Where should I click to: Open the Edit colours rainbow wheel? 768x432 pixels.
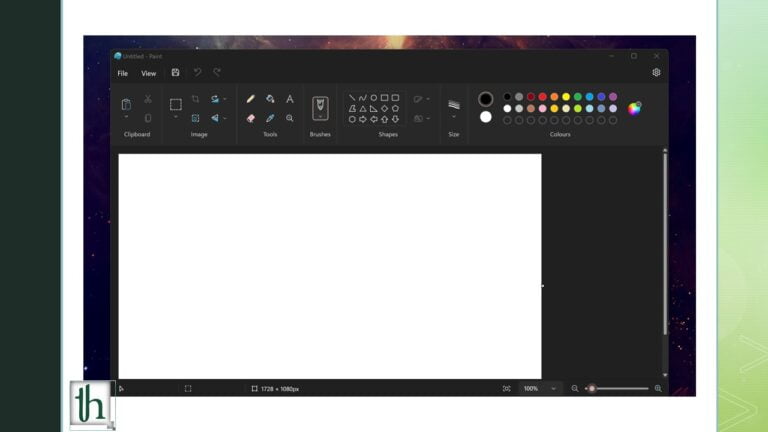[x=634, y=108]
